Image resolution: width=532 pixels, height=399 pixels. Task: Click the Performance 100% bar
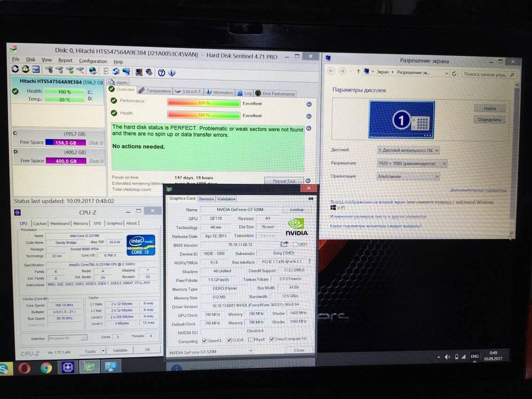tap(204, 103)
